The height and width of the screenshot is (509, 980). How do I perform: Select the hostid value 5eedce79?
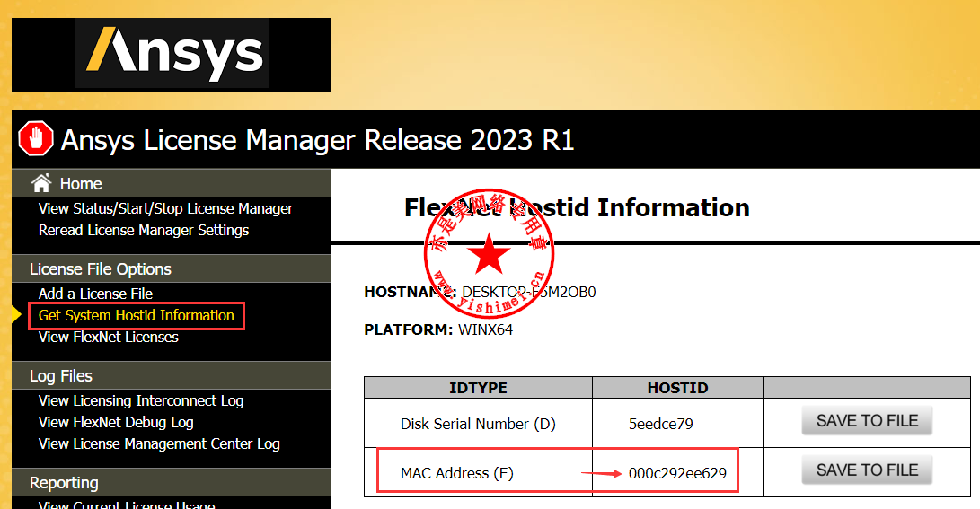point(660,424)
